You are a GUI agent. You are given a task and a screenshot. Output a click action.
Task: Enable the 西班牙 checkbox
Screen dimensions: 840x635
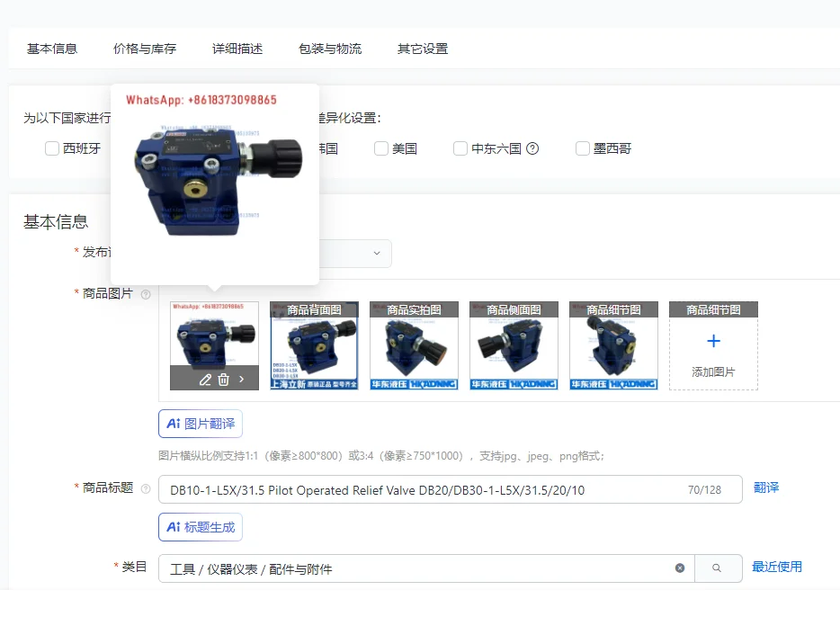click(51, 148)
